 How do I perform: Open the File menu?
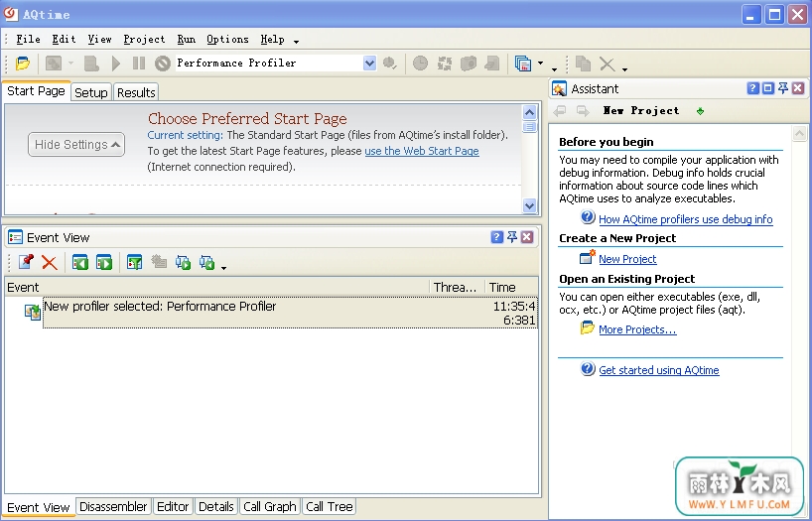coord(28,40)
